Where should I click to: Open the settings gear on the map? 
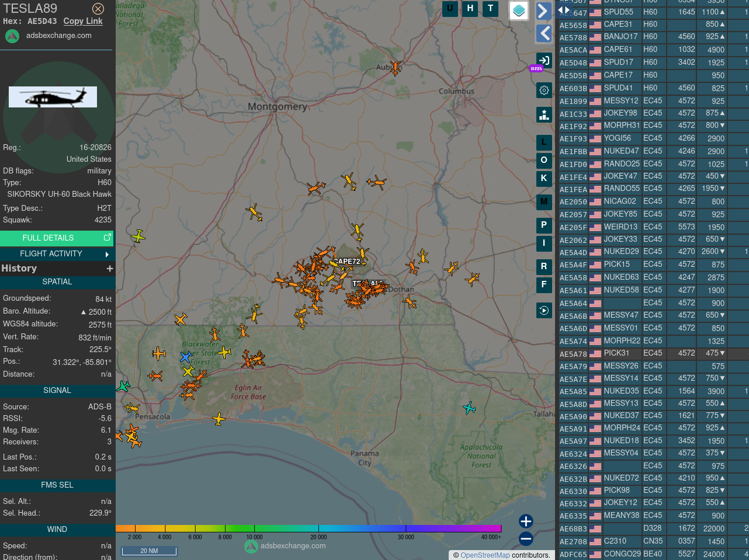[544, 91]
